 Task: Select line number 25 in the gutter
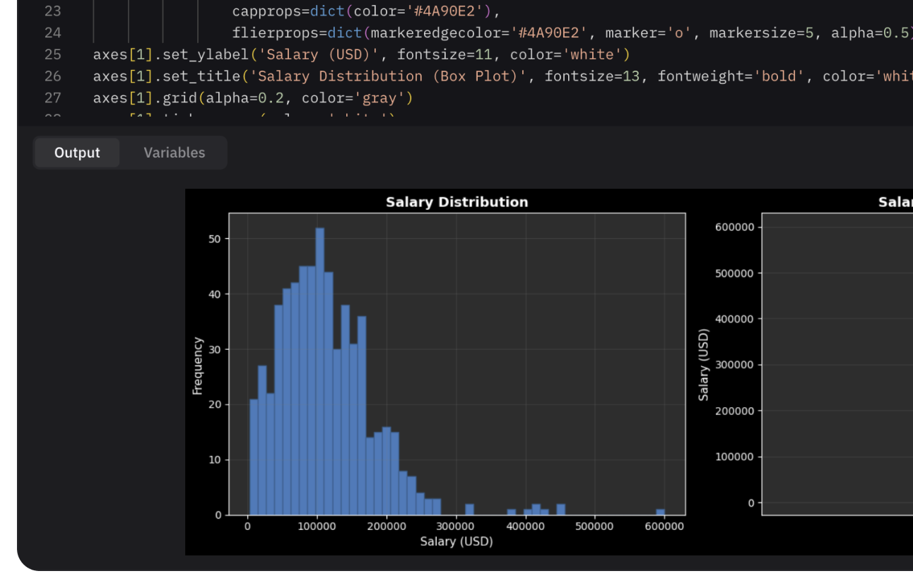52,54
